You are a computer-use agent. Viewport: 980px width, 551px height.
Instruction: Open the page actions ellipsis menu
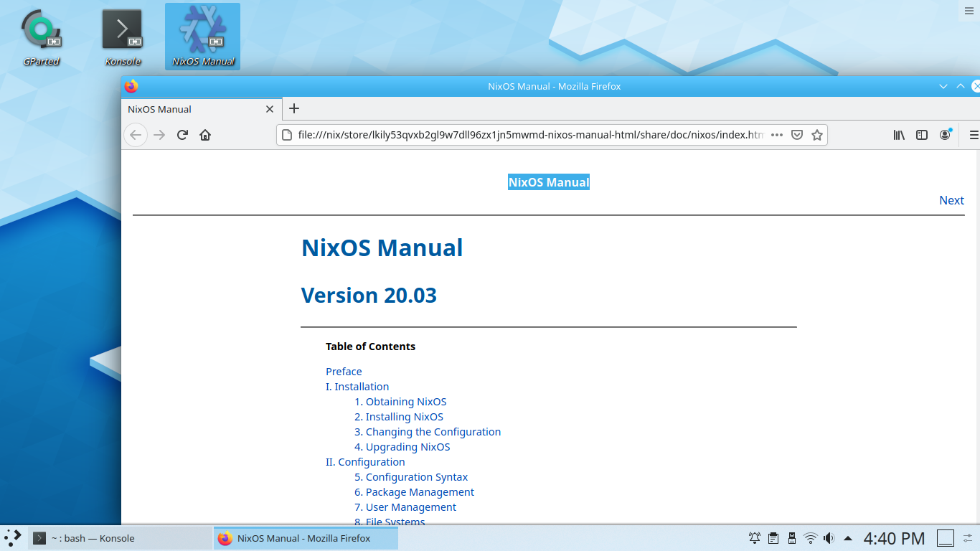(x=776, y=134)
